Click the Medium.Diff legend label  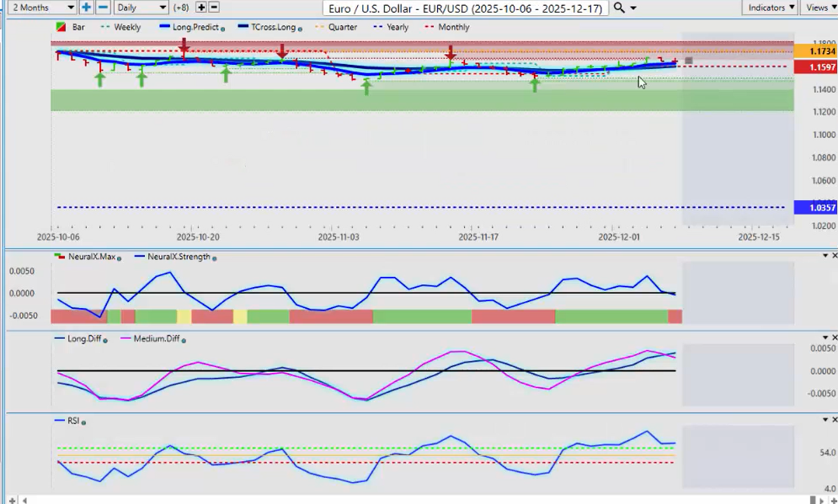pos(155,339)
